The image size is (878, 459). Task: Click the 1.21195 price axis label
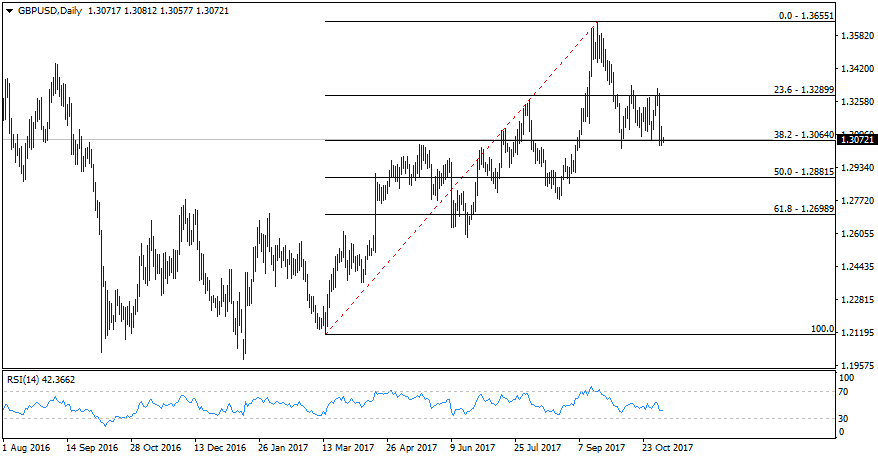click(859, 333)
